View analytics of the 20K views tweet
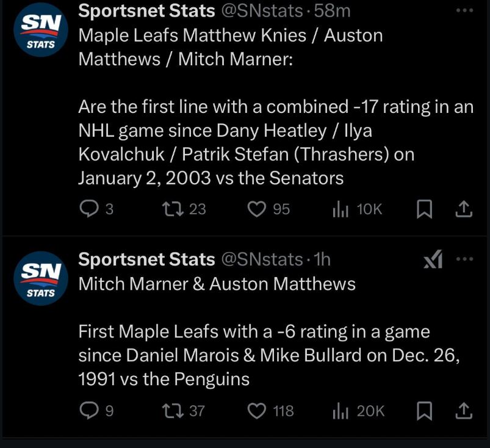 click(x=340, y=411)
